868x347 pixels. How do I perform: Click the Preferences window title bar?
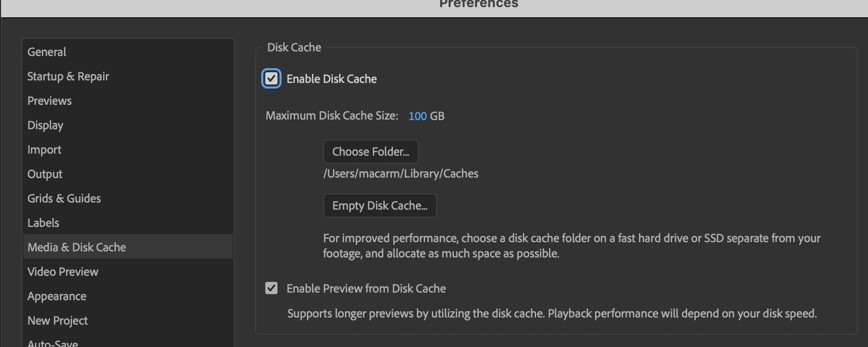click(x=479, y=5)
